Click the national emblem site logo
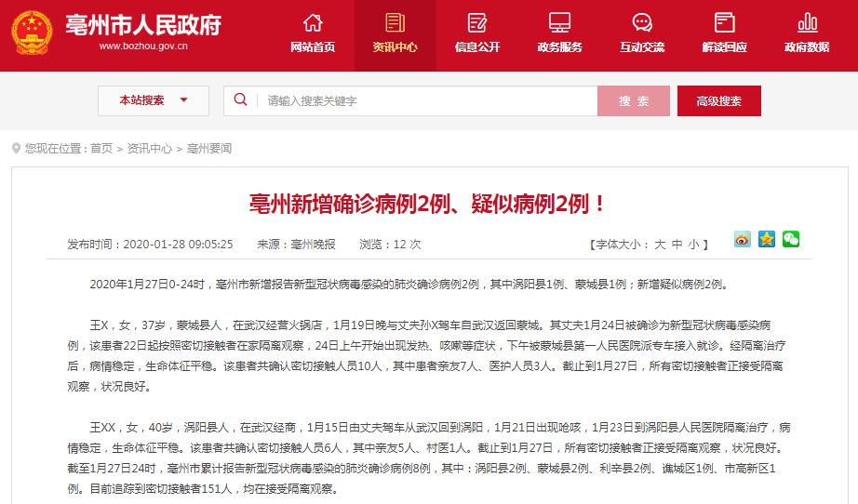This screenshot has height=504, width=858. 33,35
